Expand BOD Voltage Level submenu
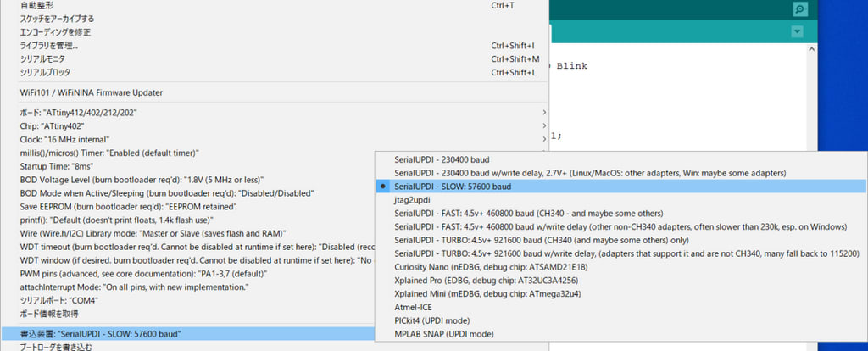Screen dimensions: 868x351 click(188, 180)
